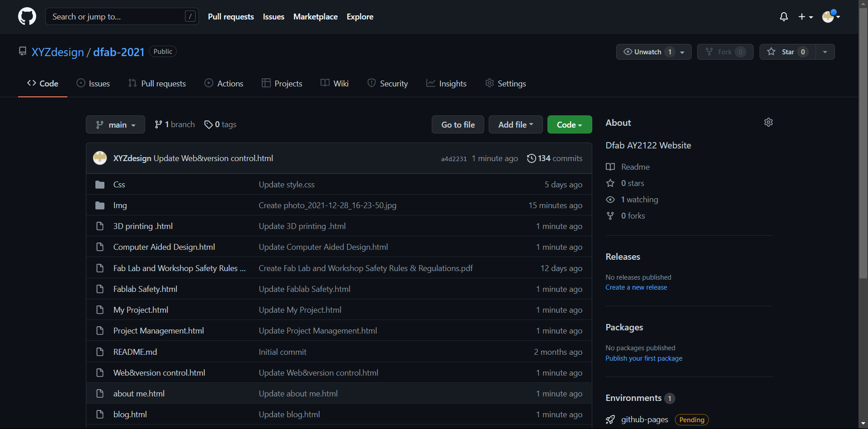Click the About settings gear icon
This screenshot has height=429, width=868.
tap(769, 122)
